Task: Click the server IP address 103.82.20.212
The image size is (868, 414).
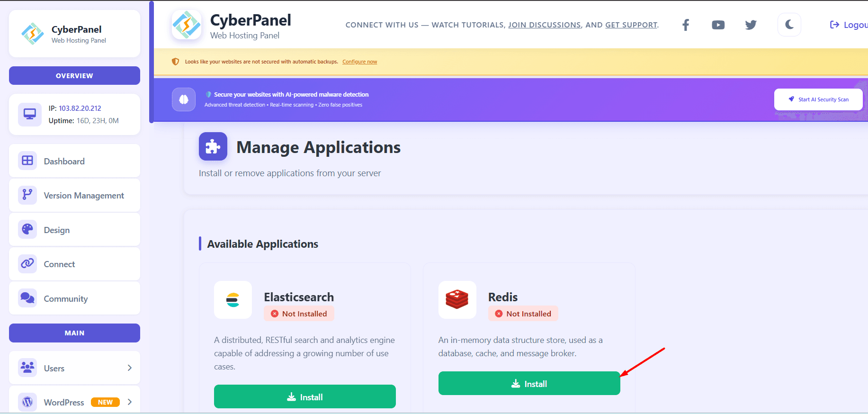Action: click(80, 108)
